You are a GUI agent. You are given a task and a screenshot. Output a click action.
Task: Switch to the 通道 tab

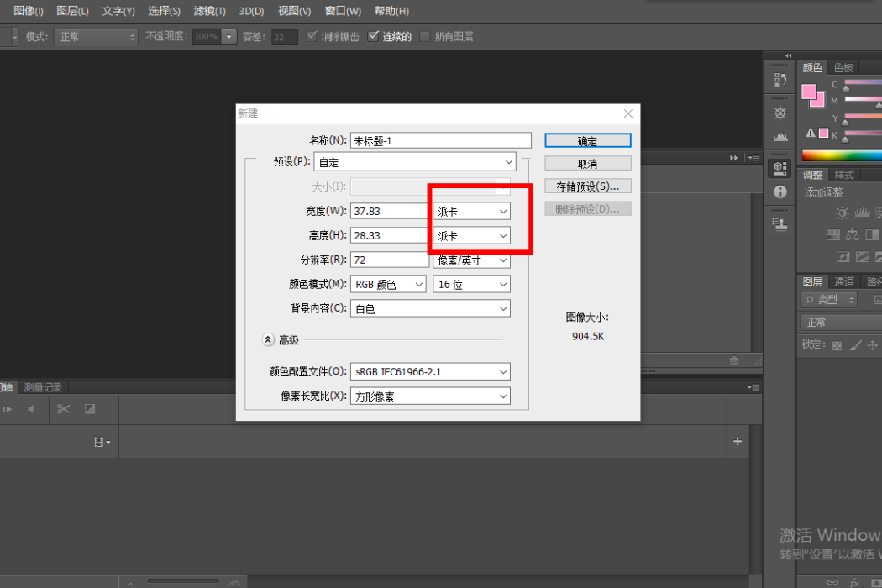coord(843,281)
